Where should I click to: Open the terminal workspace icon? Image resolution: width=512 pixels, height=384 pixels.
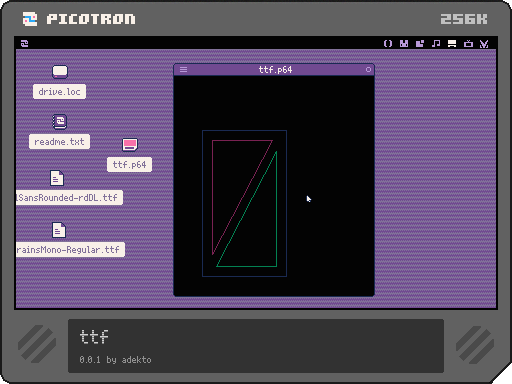click(x=468, y=44)
